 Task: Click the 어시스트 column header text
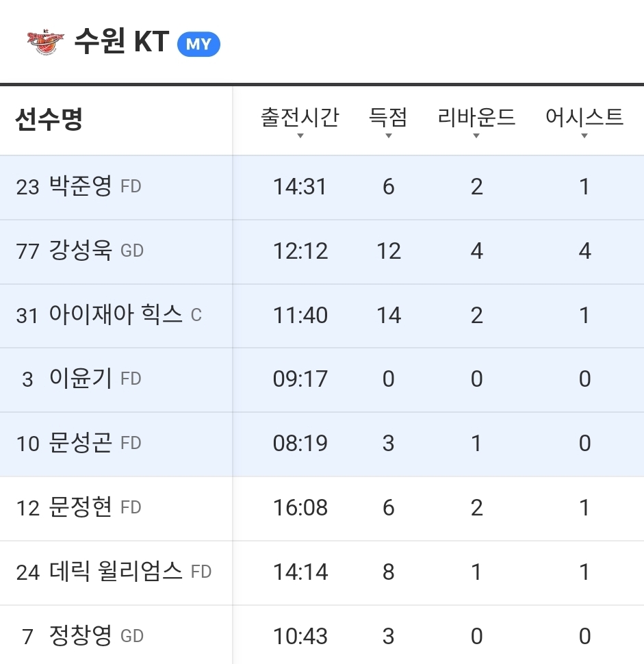coord(584,117)
